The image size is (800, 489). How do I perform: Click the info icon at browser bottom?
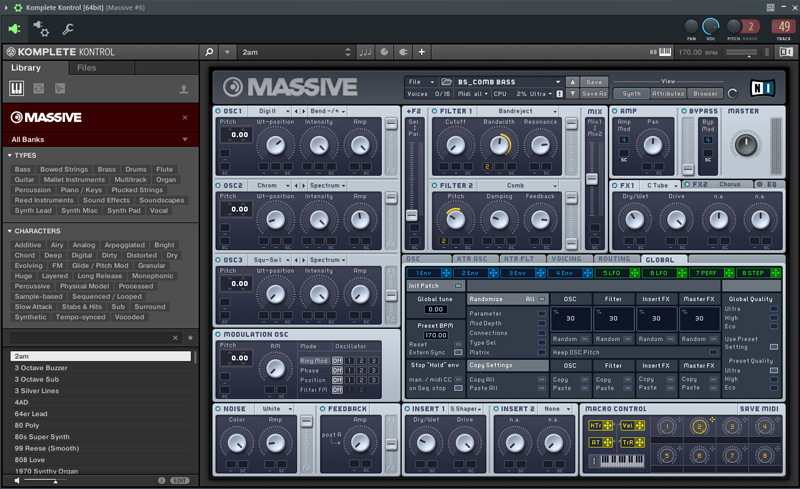click(161, 480)
